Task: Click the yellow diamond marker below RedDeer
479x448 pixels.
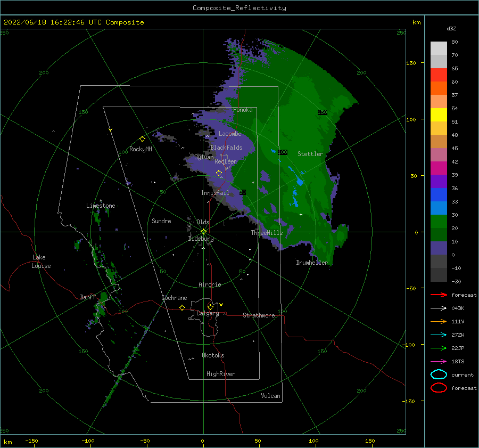Action: (219, 173)
